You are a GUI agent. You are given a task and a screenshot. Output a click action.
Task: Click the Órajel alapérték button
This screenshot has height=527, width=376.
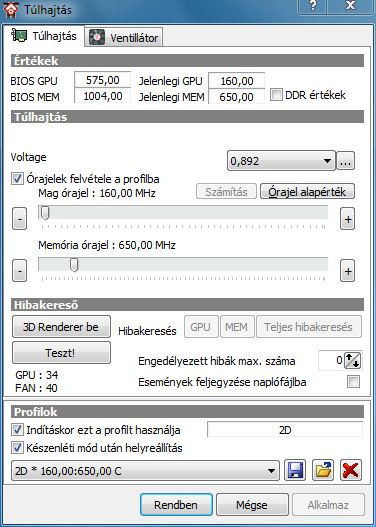pyautogui.click(x=307, y=192)
